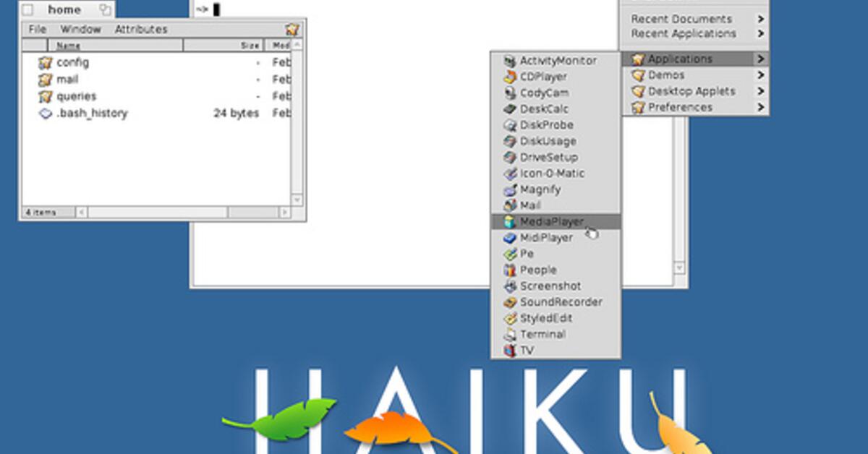Open StyledEdit via its icon
This screenshot has height=454, width=868.
(x=509, y=318)
